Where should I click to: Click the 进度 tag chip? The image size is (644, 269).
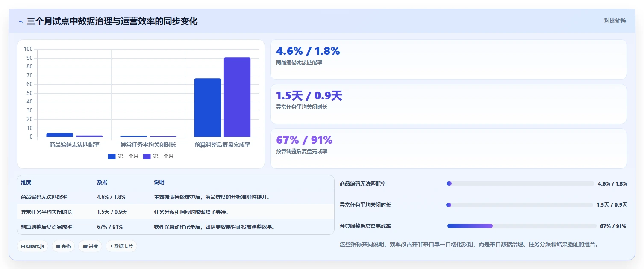click(90, 246)
